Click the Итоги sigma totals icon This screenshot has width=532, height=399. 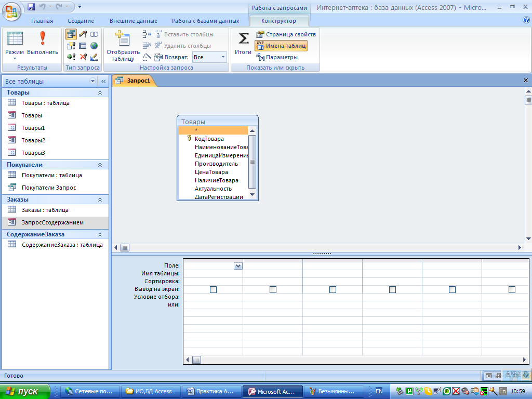click(243, 43)
